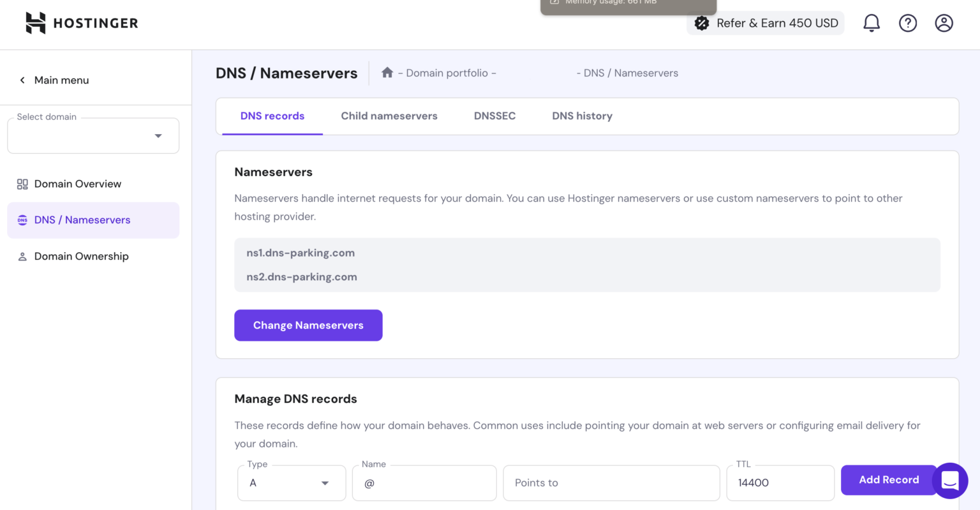This screenshot has width=980, height=510.
Task: Open the notifications bell
Action: click(x=872, y=22)
